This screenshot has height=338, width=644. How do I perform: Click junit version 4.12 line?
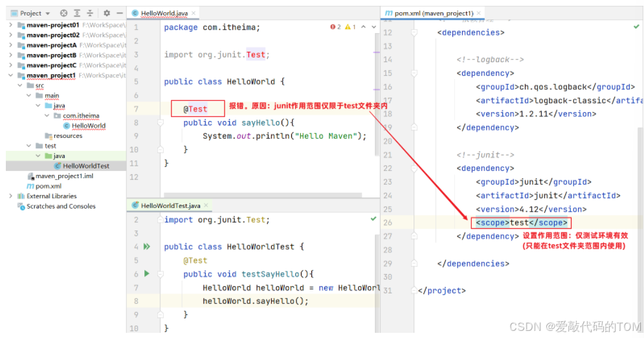click(531, 209)
